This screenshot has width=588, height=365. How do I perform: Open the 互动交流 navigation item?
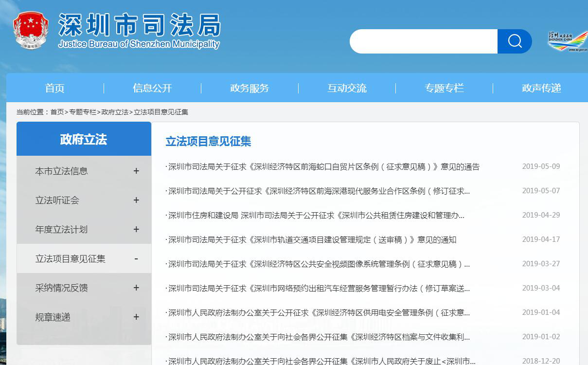point(347,88)
